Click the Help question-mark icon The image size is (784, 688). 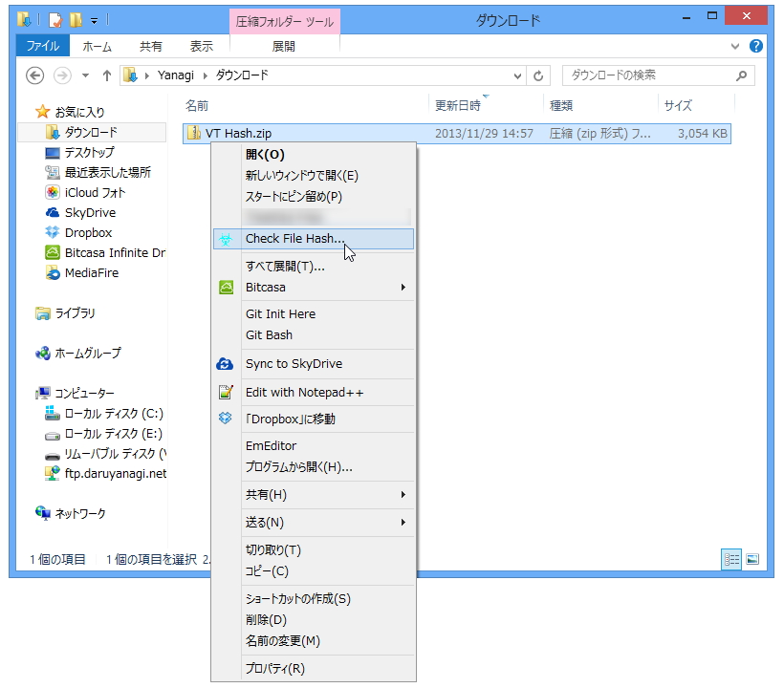coord(758,45)
